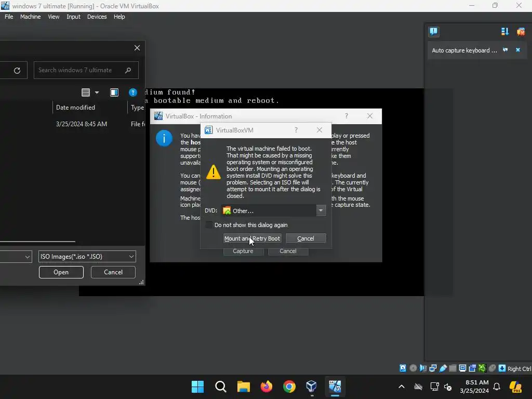
Task: Click the hard disk activity status icon
Action: (403, 368)
